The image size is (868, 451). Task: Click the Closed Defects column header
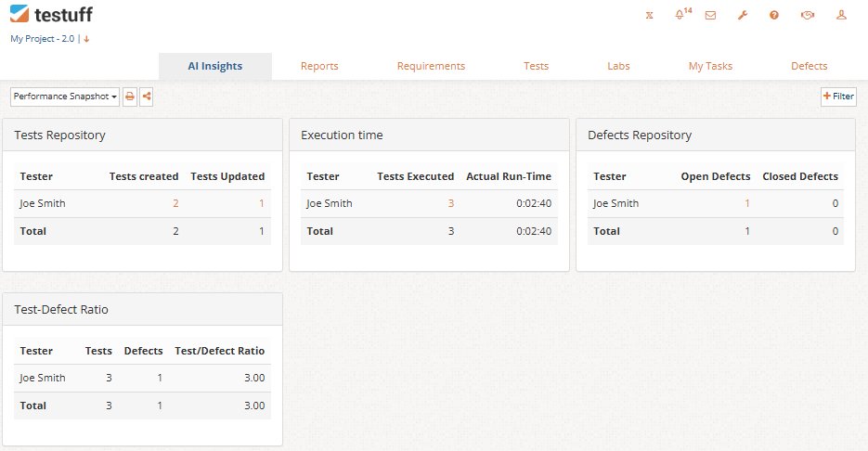point(800,176)
